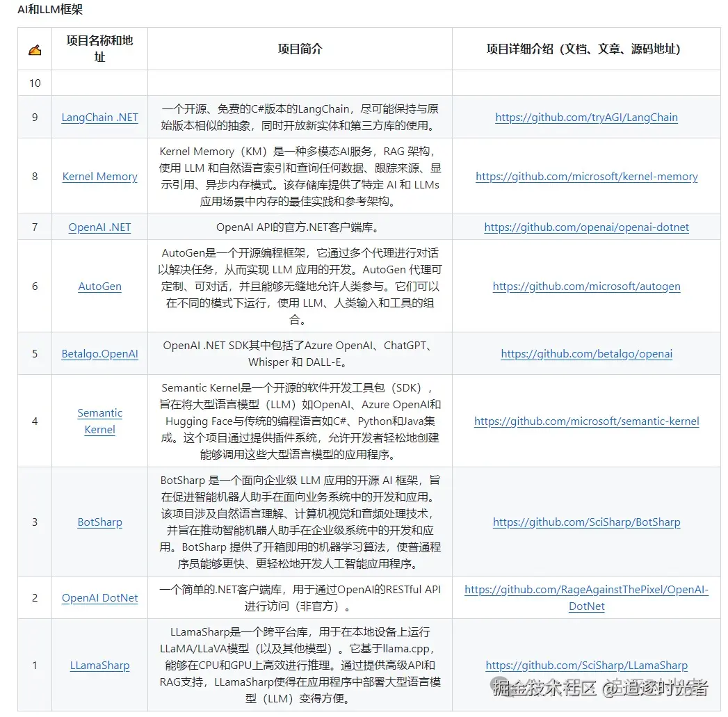Image resolution: width=728 pixels, height=717 pixels.
Task: Visit github.com/openai/openai-dotnet URL
Action: pos(586,227)
